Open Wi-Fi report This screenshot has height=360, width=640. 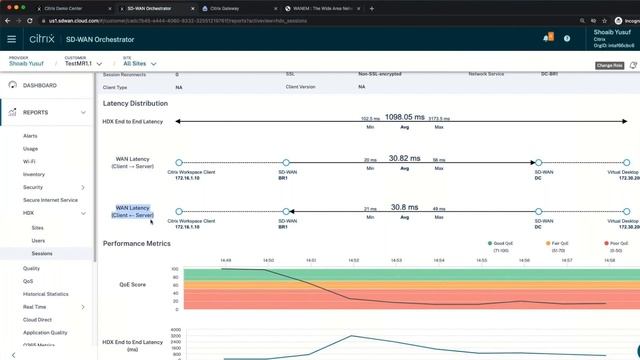pos(29,161)
